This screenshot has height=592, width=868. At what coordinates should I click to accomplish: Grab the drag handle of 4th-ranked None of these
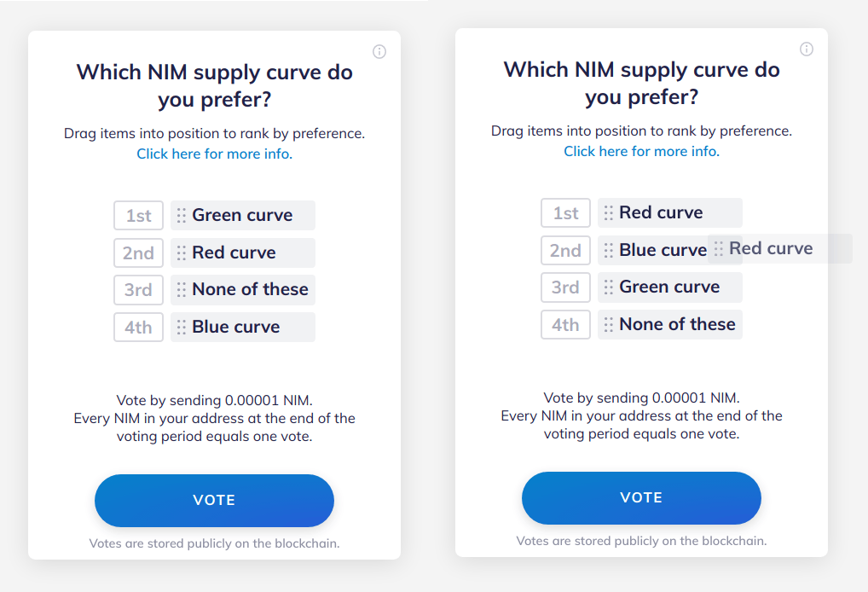click(x=609, y=325)
